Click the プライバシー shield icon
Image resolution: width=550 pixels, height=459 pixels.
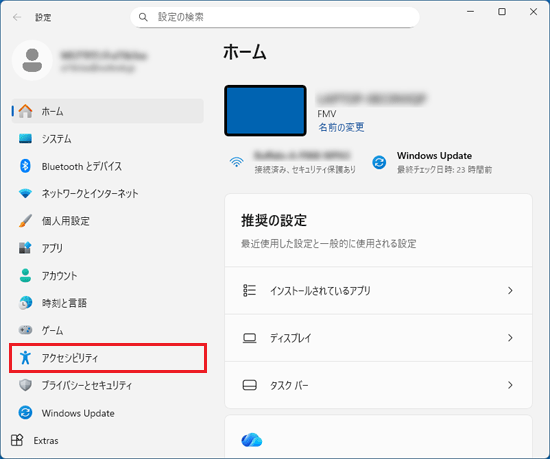point(25,385)
